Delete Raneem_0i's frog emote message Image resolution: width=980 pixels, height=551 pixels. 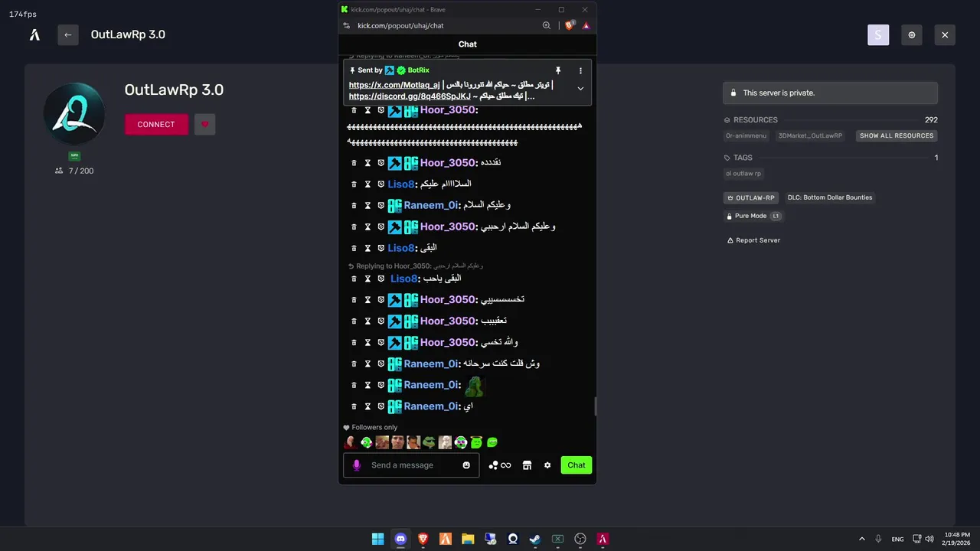click(x=354, y=385)
